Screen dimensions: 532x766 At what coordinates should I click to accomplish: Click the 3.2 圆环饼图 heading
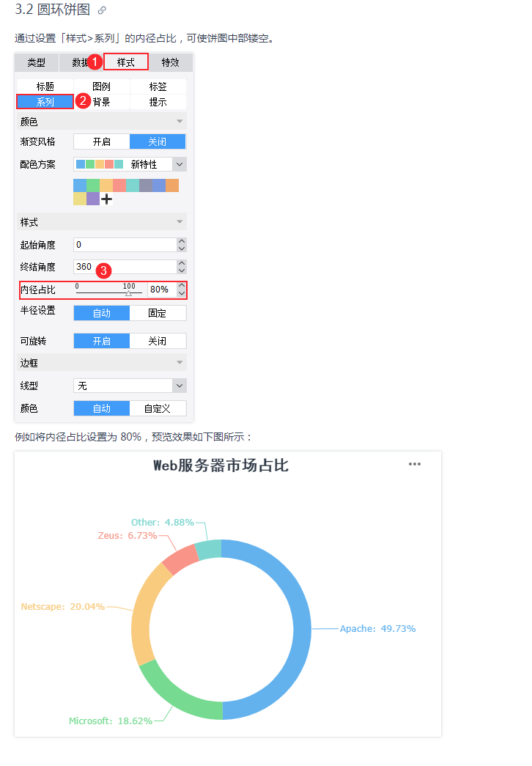(52, 10)
